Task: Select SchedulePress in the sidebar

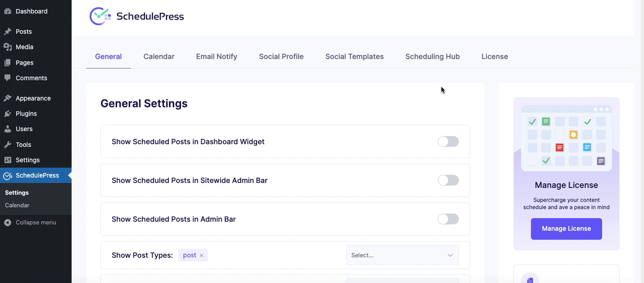Action: coord(36,176)
